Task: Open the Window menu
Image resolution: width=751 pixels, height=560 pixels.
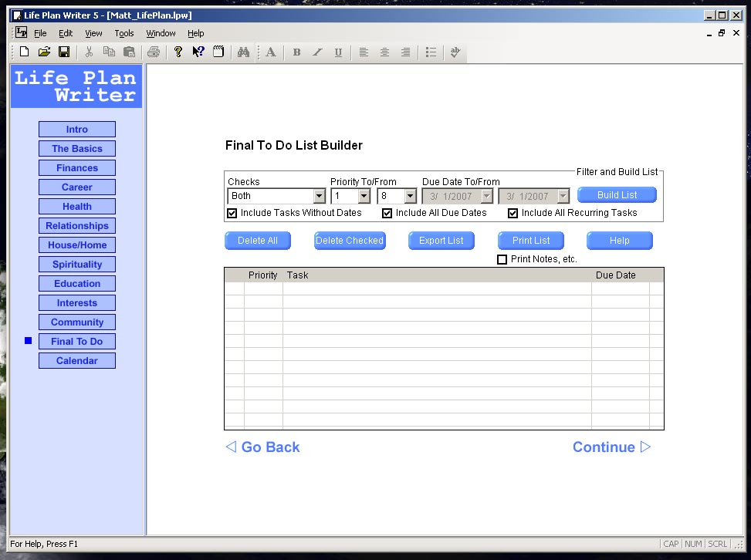Action: click(161, 33)
